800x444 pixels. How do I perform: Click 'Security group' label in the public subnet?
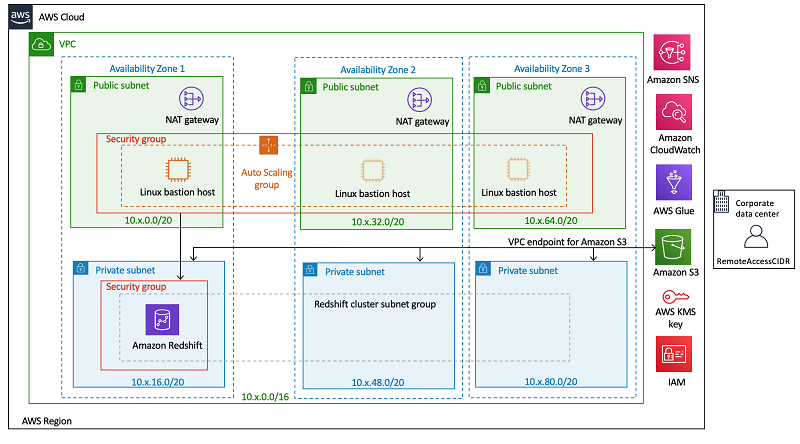pyautogui.click(x=136, y=139)
